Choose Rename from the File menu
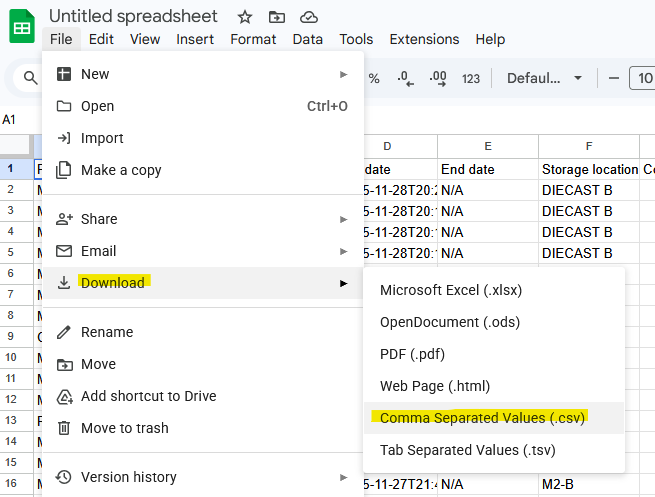Screen dimensions: 655x497 (x=203, y=332)
